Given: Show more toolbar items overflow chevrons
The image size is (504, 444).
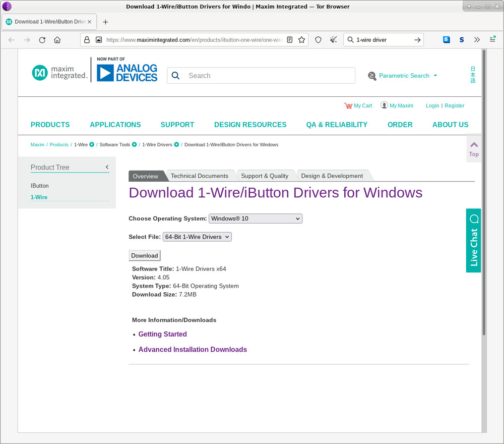Looking at the screenshot, I should tap(477, 40).
